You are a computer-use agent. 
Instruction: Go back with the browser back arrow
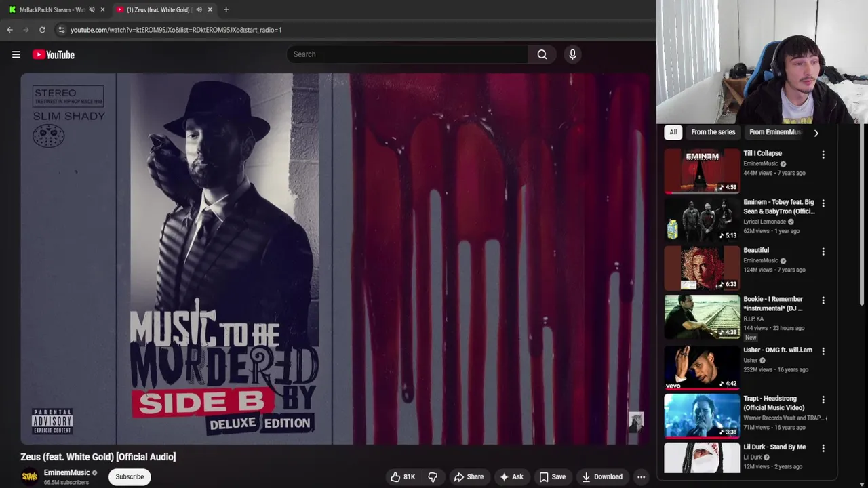click(x=9, y=30)
